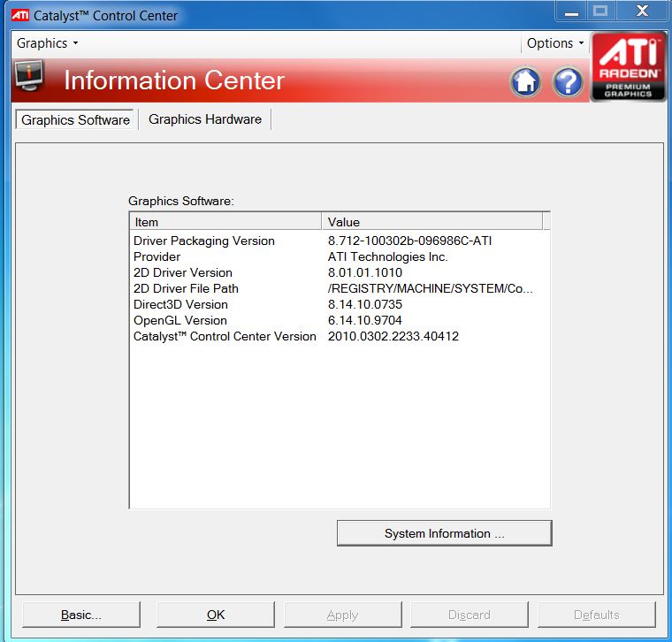
Task: Switch to the Graphics Hardware tab
Action: coord(205,119)
